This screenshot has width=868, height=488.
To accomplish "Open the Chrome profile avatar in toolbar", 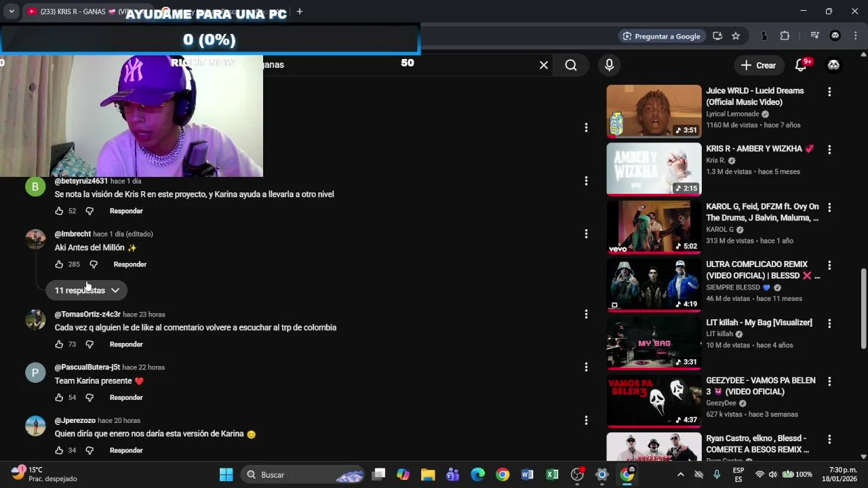I will 835,36.
